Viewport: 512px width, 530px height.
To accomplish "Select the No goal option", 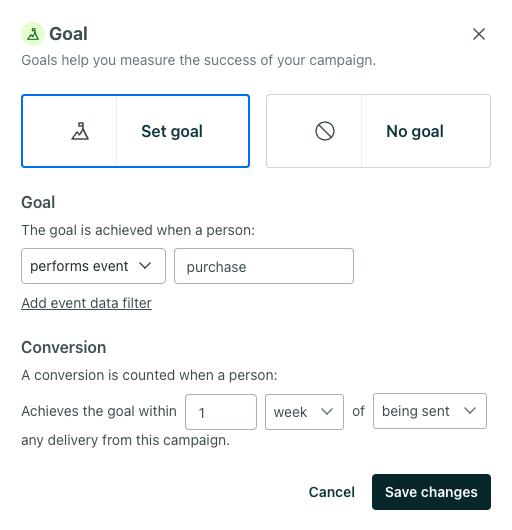I will 378,131.
